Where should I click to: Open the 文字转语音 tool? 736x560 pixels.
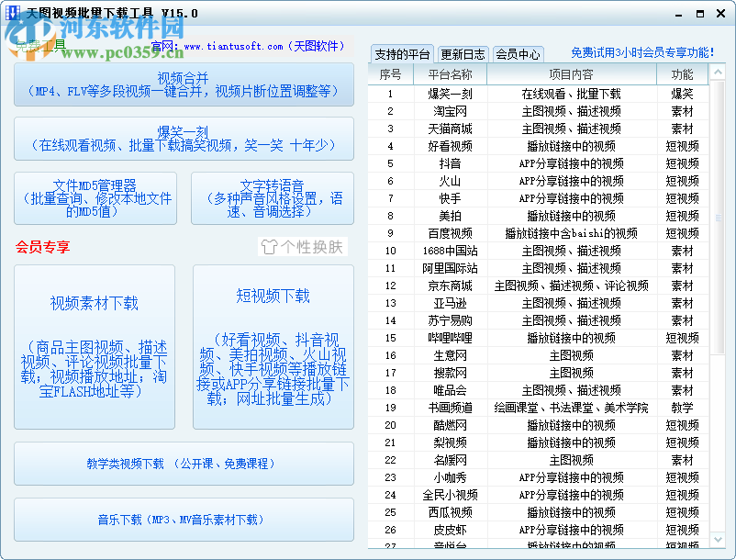pos(273,198)
